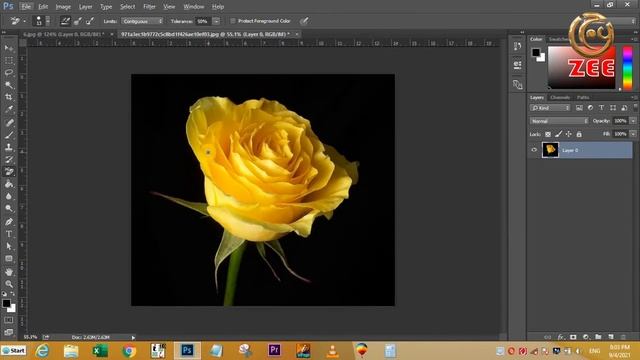Click the Start button on taskbar

[x=13, y=351]
